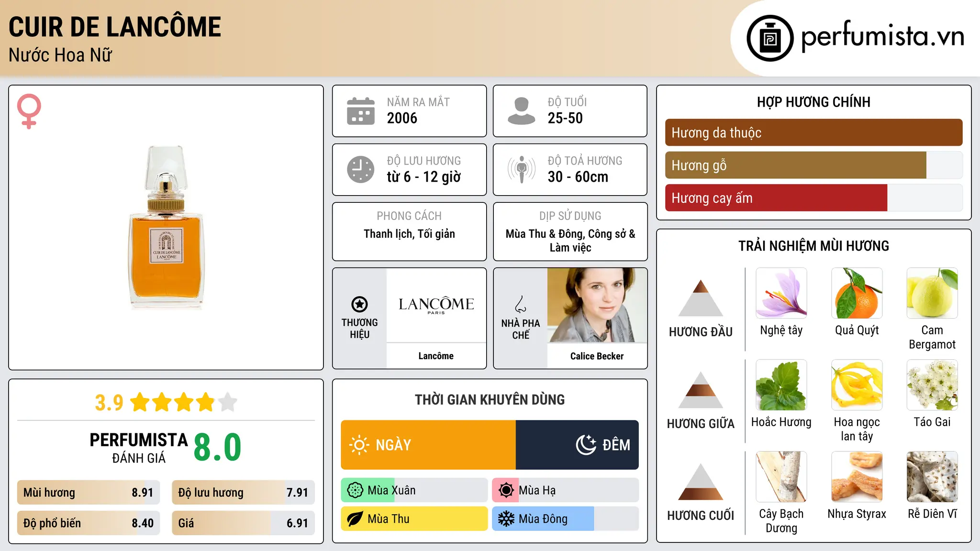Click the moon icon in the Đêm bar
This screenshot has height=551, width=980.
point(586,445)
